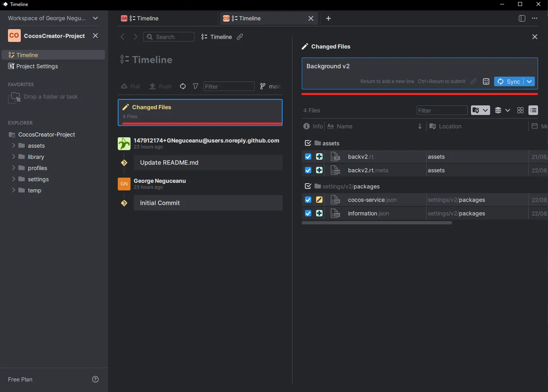Viewport: 548px width, 392px height.
Task: Attach a file to the commit message
Action: [474, 81]
